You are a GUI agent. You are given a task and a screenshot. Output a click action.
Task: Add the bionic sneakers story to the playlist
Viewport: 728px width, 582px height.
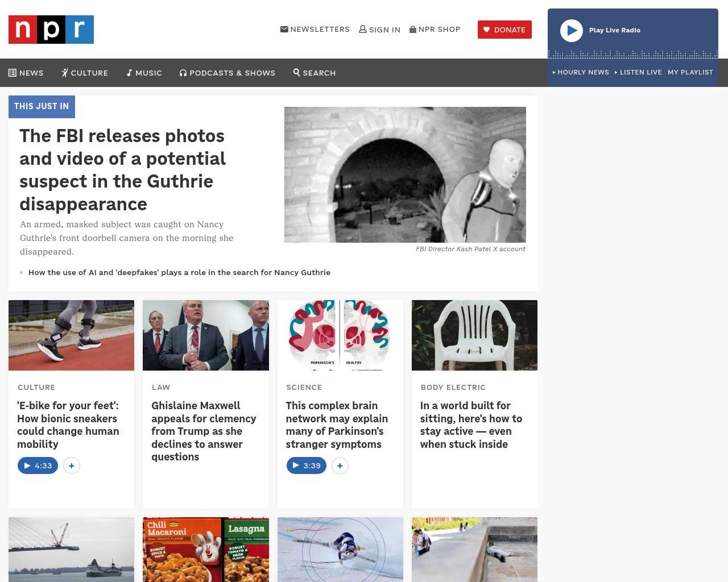click(72, 465)
